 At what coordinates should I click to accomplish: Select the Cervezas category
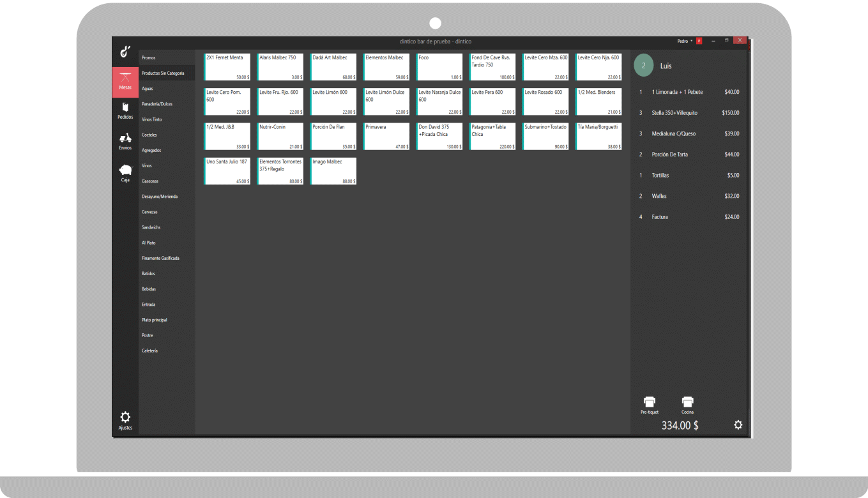(167, 211)
